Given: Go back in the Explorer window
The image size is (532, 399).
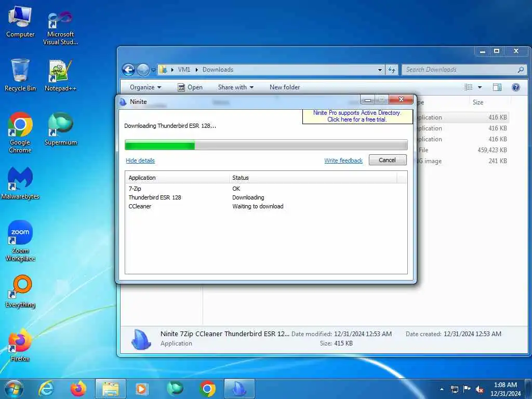Looking at the screenshot, I should click(129, 70).
